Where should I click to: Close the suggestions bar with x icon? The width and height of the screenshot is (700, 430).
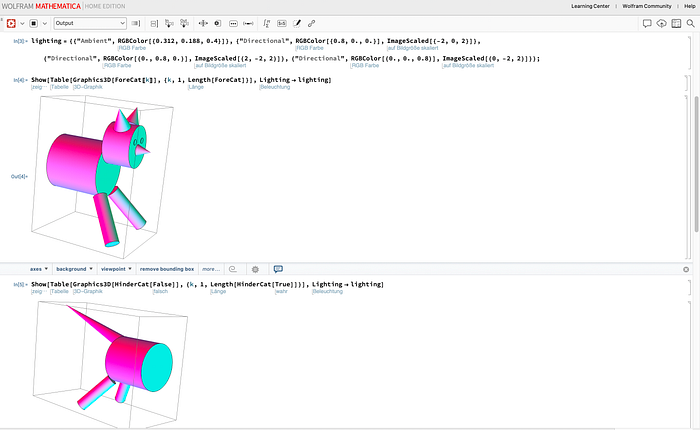point(686,269)
